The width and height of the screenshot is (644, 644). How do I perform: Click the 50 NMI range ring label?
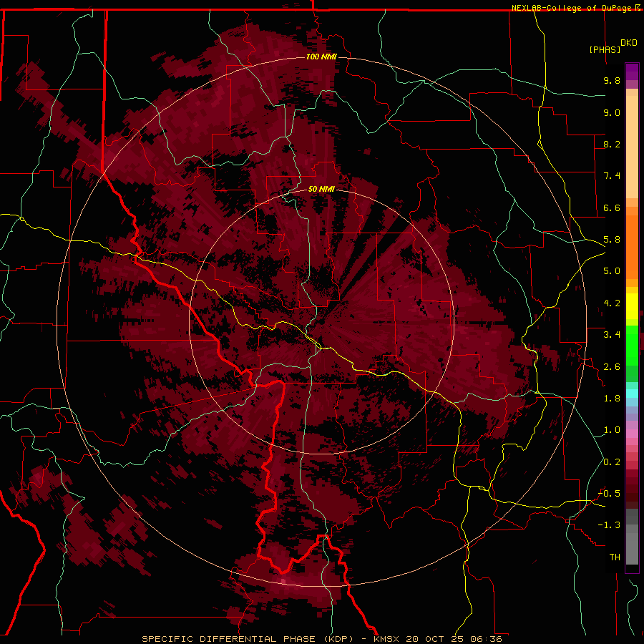[x=321, y=189]
